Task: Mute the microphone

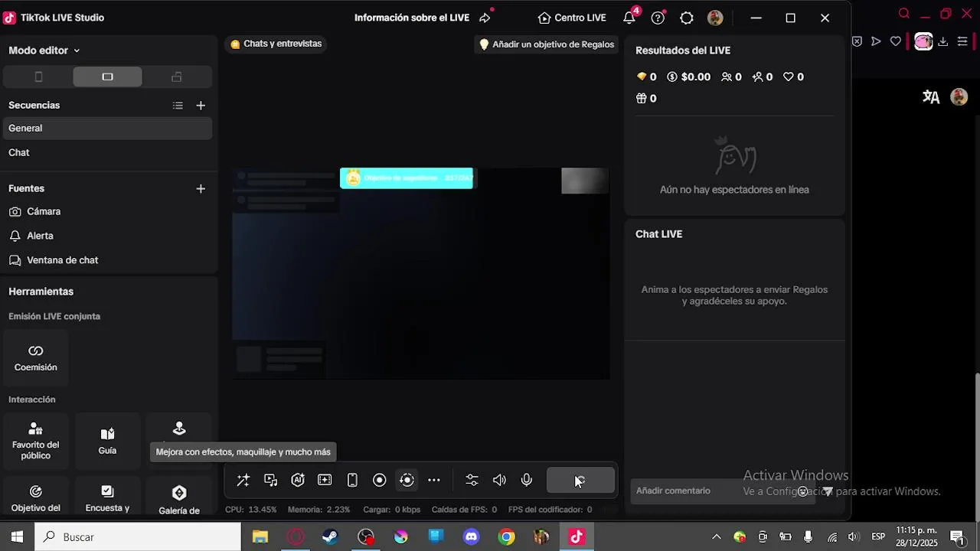Action: coord(527,480)
